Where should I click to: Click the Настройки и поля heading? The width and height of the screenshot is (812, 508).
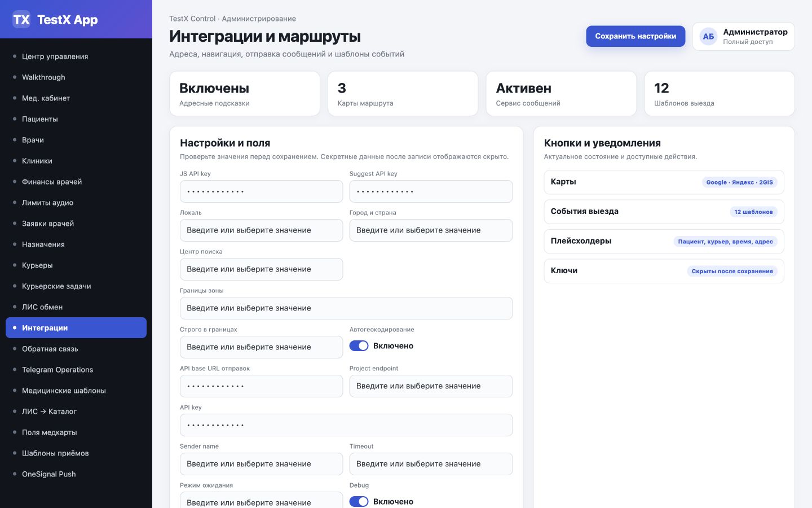click(x=225, y=143)
